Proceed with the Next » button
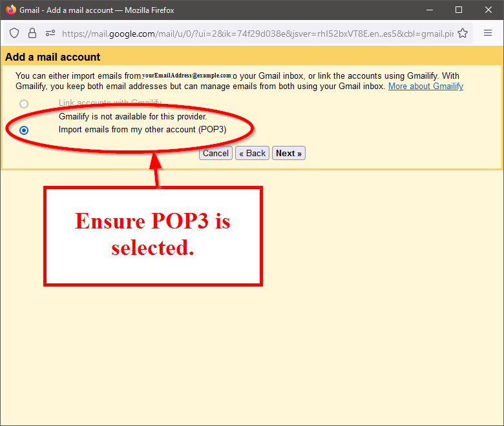This screenshot has width=504, height=426. pyautogui.click(x=289, y=153)
